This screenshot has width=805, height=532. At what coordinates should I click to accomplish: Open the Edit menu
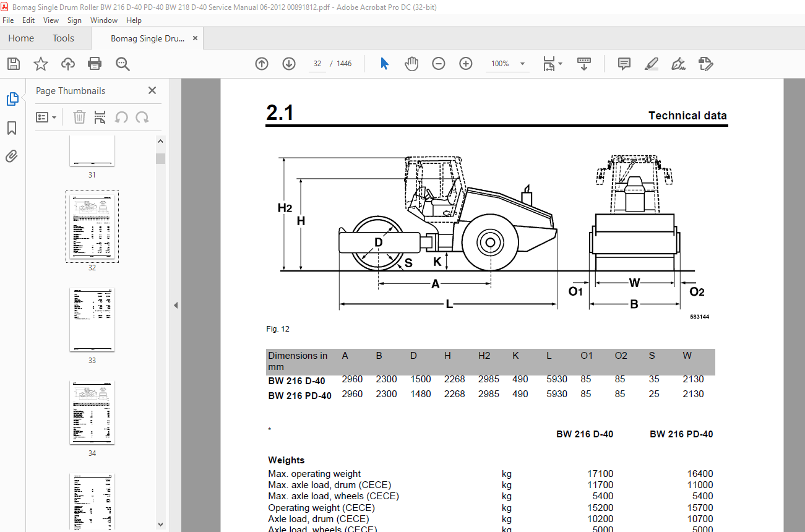[x=28, y=20]
